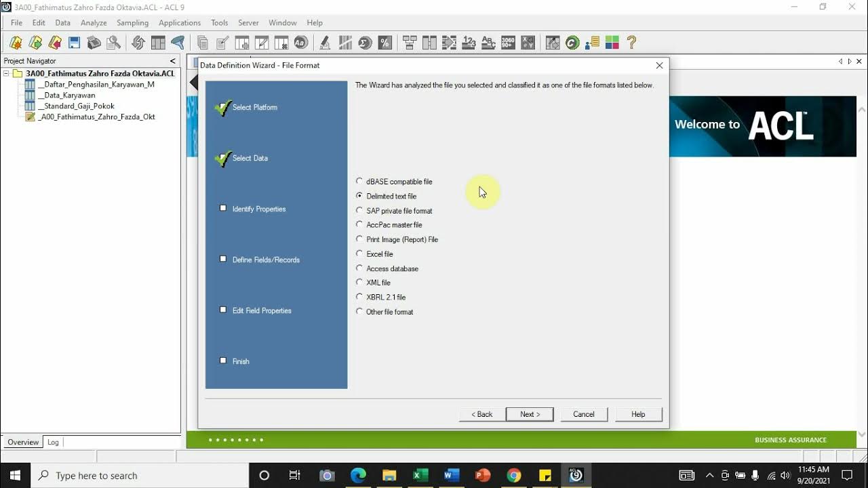This screenshot has width=868, height=488.
Task: Click the Save floppy disk icon
Action: pyautogui.click(x=75, y=43)
